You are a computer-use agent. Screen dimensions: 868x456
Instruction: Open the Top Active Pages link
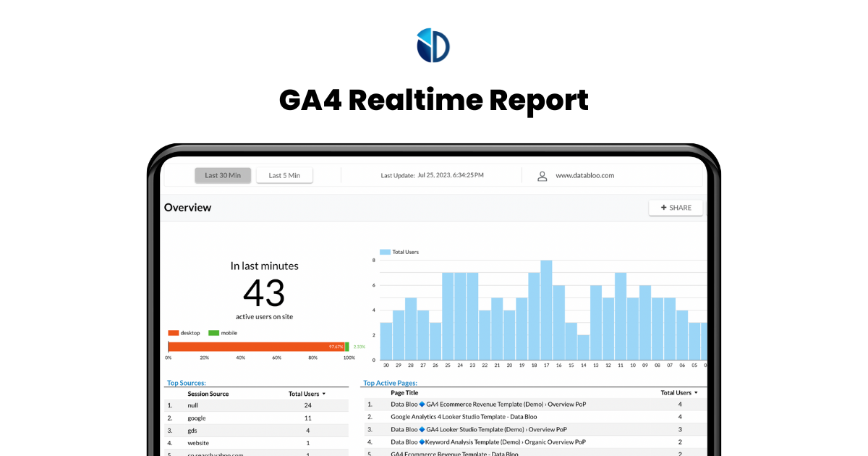(x=390, y=382)
